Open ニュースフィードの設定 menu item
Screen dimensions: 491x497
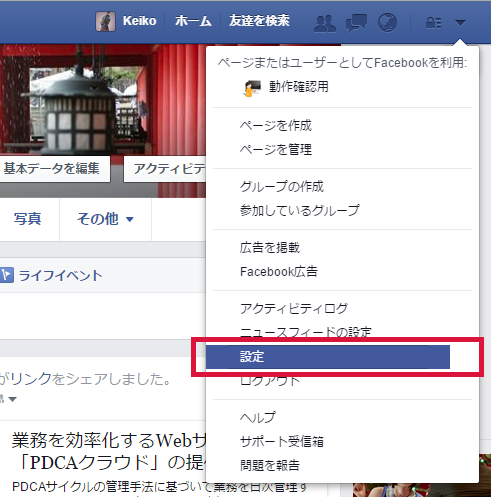pos(306,332)
